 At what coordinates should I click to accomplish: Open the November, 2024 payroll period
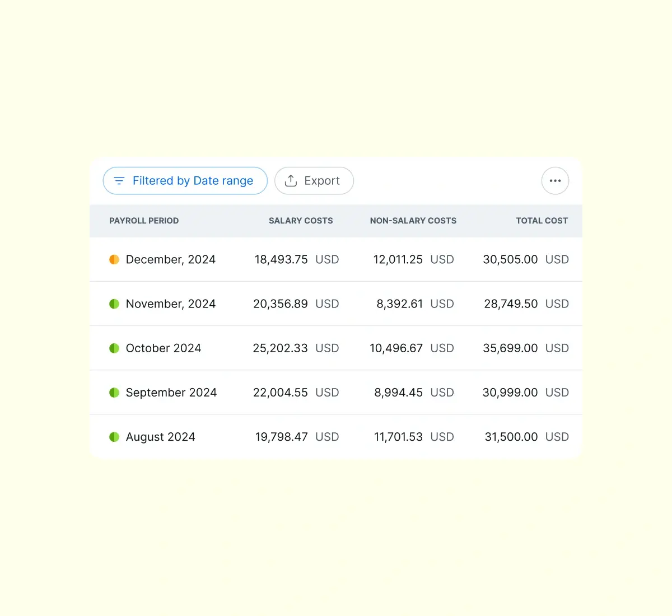coord(171,304)
